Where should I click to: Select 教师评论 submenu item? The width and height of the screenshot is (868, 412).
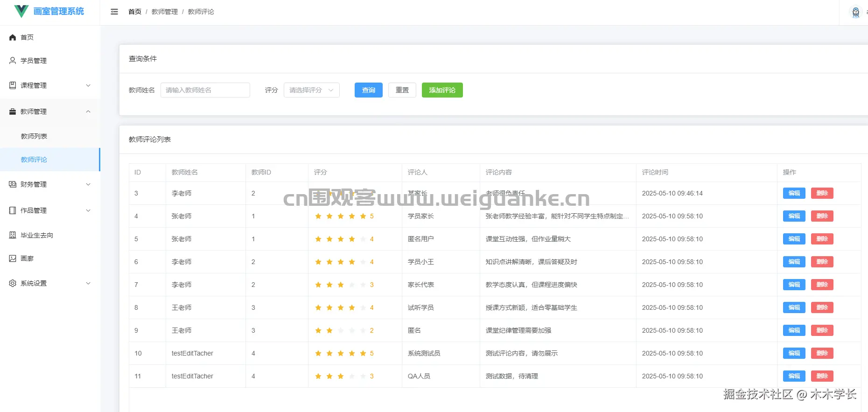pos(50,160)
